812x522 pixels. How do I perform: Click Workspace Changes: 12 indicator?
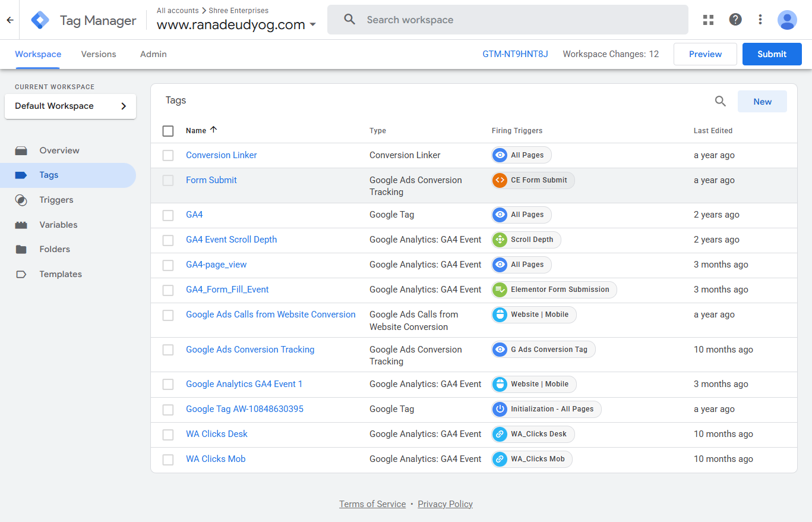[611, 54]
